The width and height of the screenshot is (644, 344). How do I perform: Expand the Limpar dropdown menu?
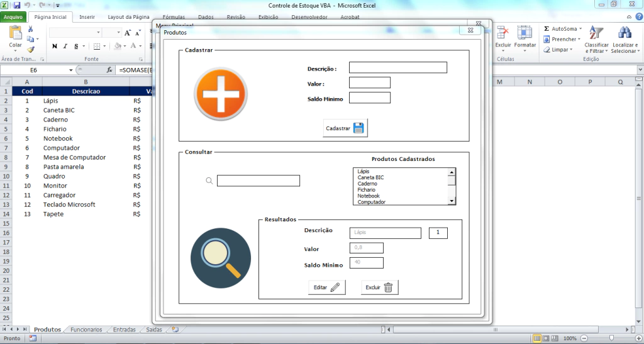[x=571, y=50]
